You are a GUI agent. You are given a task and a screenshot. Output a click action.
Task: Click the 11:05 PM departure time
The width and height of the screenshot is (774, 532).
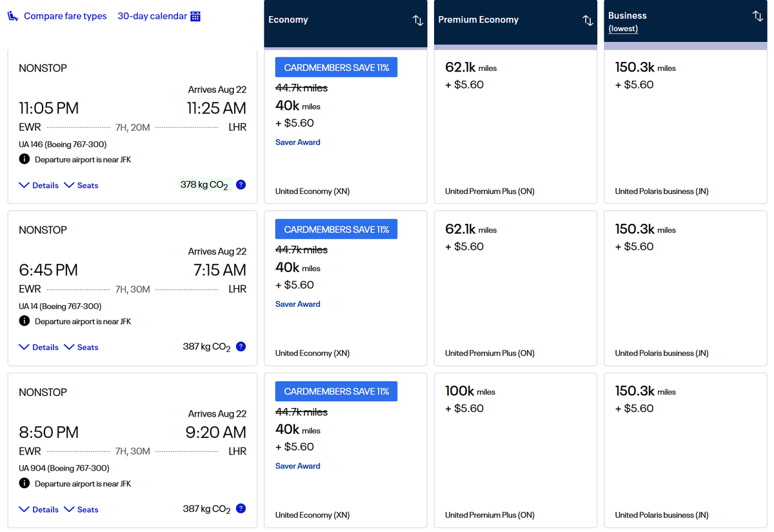pyautogui.click(x=49, y=108)
